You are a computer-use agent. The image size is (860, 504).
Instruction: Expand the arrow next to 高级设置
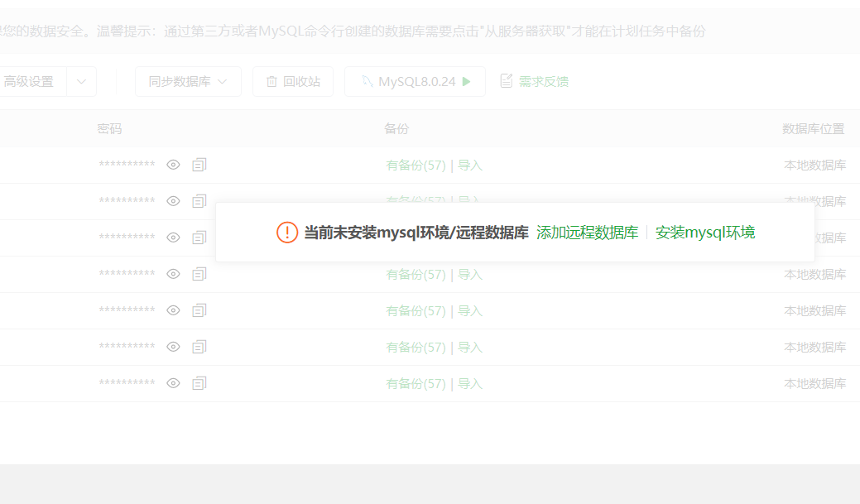point(81,82)
